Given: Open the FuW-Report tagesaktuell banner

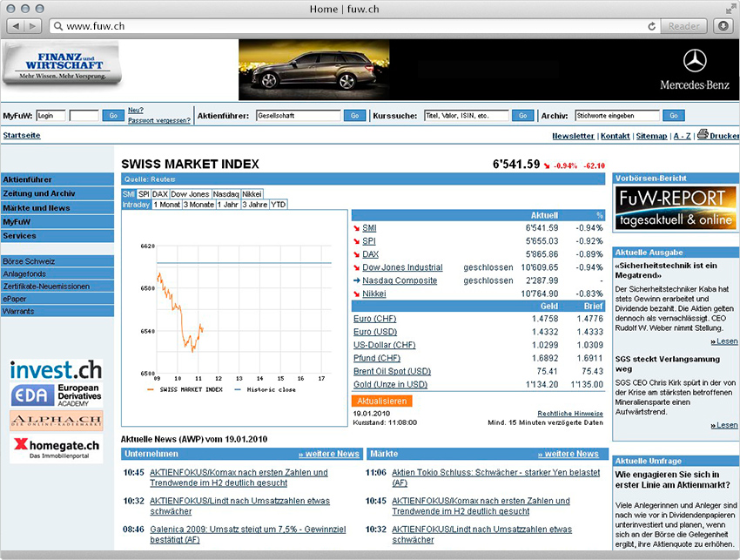Looking at the screenshot, I should tap(675, 208).
